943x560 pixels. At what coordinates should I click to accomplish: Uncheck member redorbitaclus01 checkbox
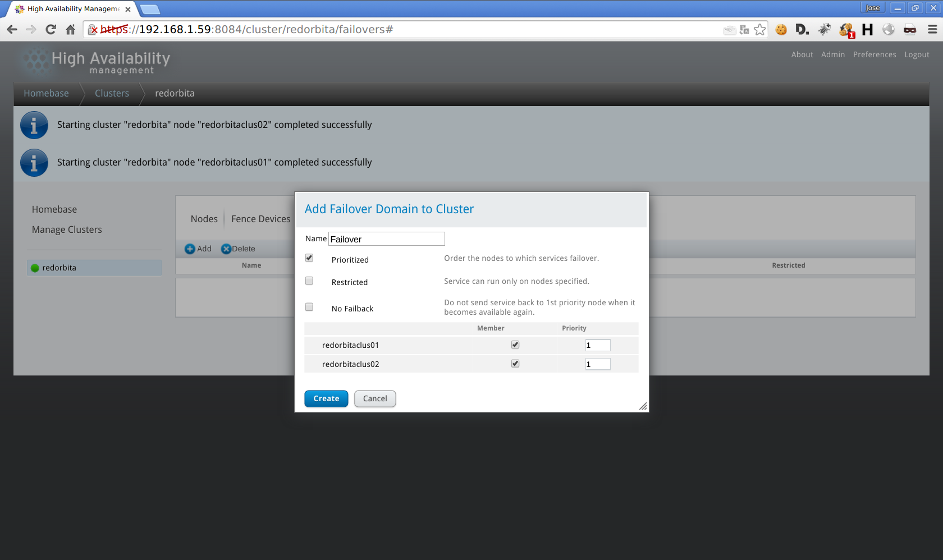[515, 345]
